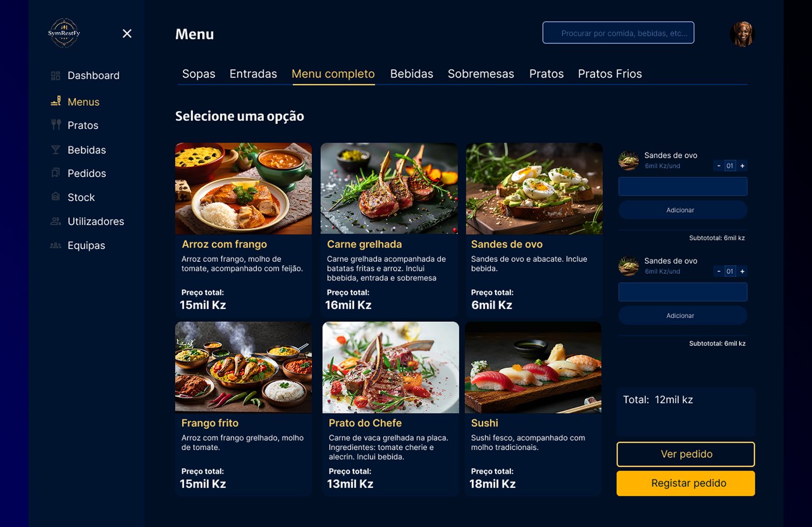Select the Sushi dish card image
812x527 pixels.
click(x=533, y=368)
